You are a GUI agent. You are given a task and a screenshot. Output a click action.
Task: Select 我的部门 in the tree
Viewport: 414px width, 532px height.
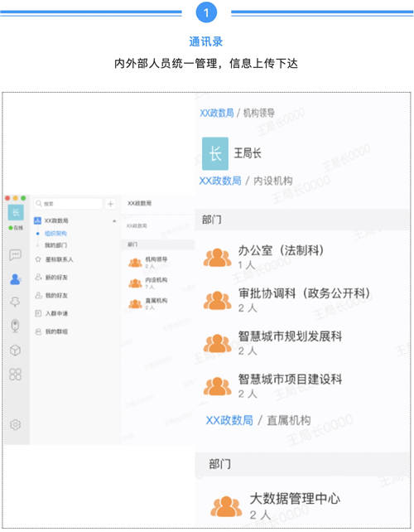[55, 245]
